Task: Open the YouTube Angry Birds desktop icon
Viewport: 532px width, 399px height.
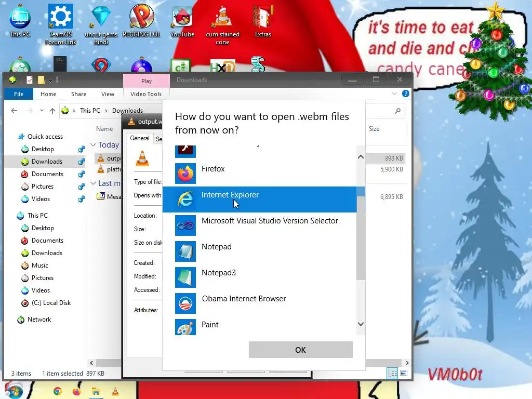Action: pos(182,21)
